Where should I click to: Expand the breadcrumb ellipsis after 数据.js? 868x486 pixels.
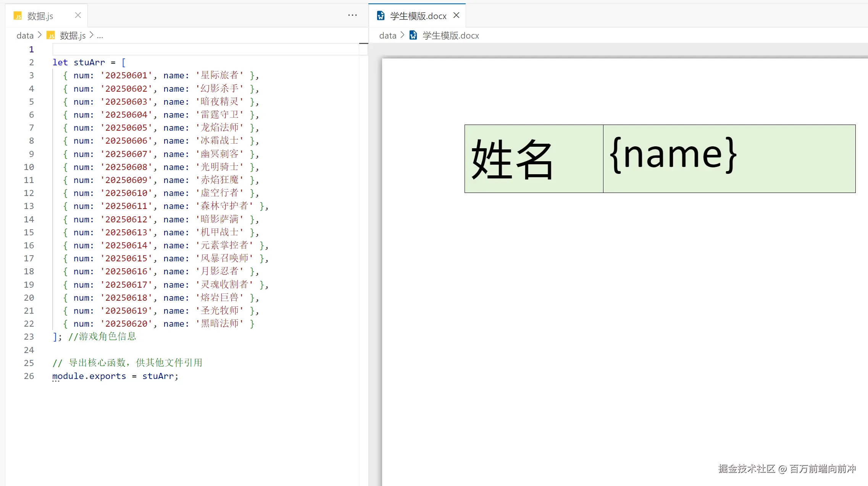click(x=100, y=36)
